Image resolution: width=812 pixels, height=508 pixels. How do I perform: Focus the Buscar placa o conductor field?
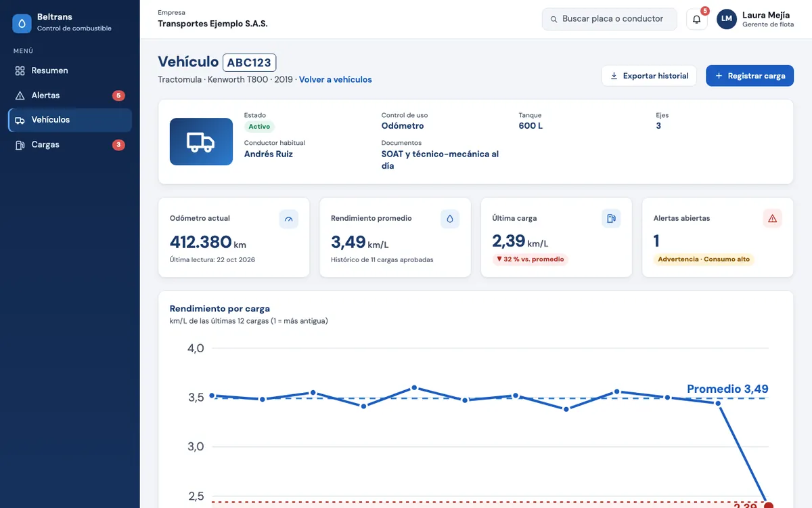[609, 19]
